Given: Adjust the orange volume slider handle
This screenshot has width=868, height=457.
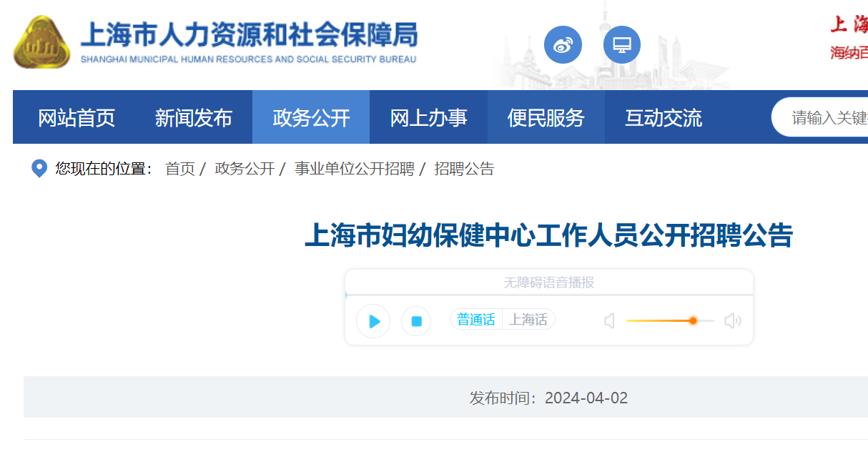Looking at the screenshot, I should tap(693, 321).
